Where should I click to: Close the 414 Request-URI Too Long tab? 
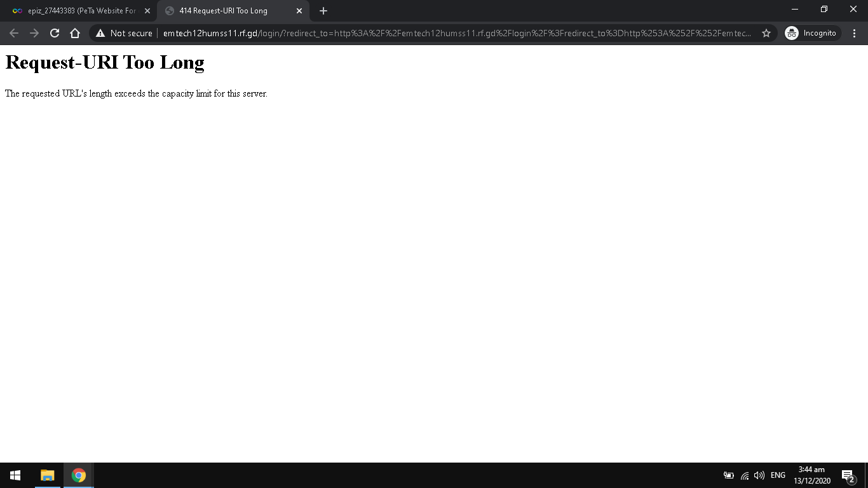point(299,11)
